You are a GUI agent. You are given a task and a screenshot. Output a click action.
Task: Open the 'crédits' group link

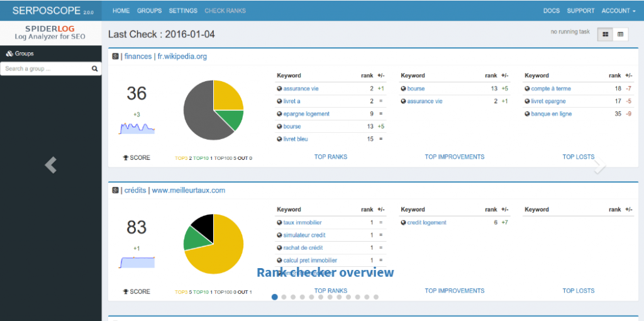pyautogui.click(x=135, y=190)
